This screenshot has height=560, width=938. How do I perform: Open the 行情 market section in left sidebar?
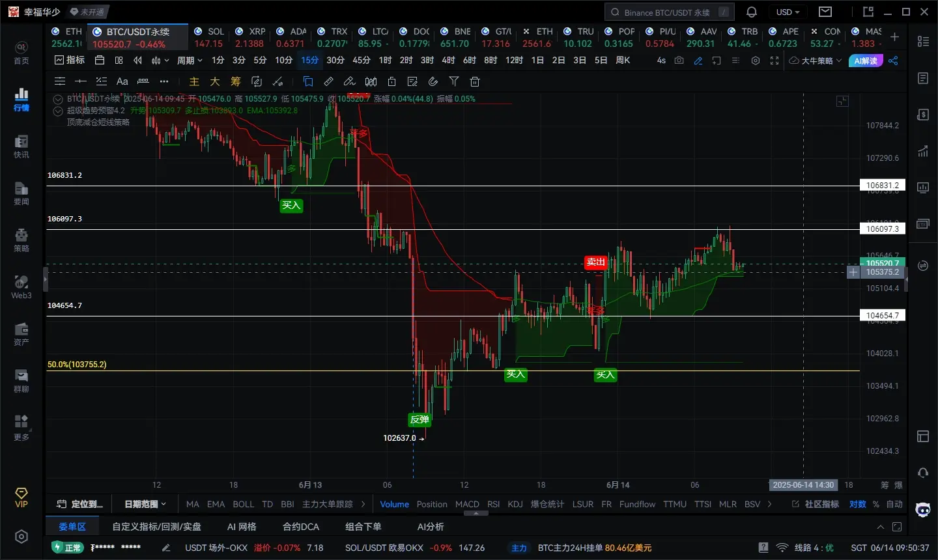point(21,100)
